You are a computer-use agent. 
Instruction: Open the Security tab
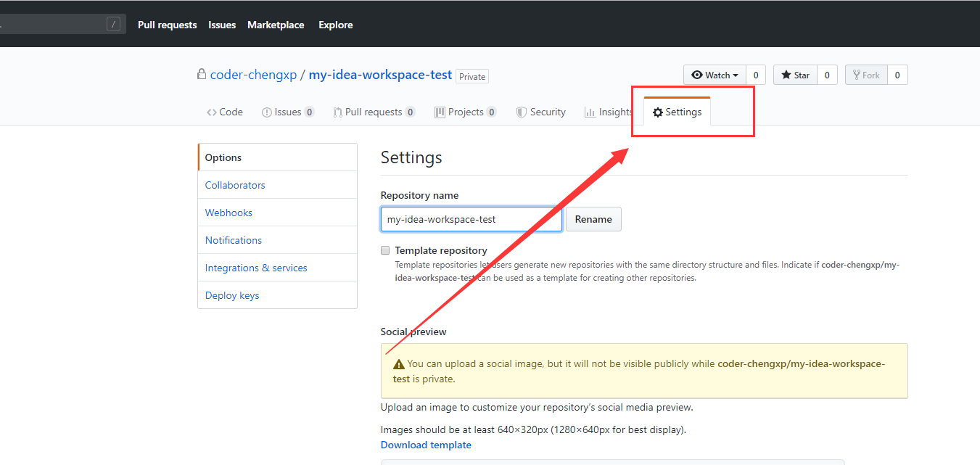tap(540, 112)
